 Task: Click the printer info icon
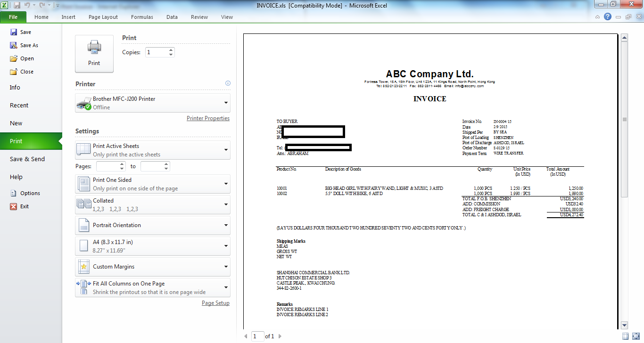(228, 83)
